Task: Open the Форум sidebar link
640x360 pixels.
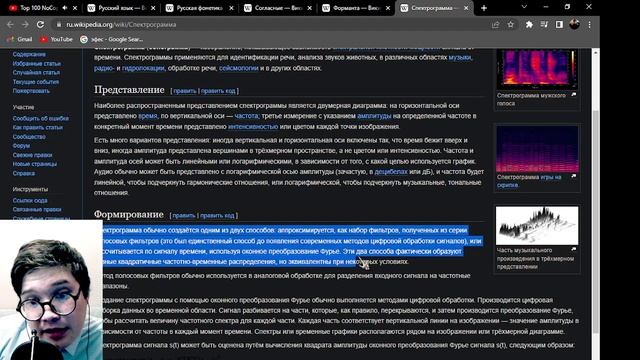Action: tap(21, 146)
